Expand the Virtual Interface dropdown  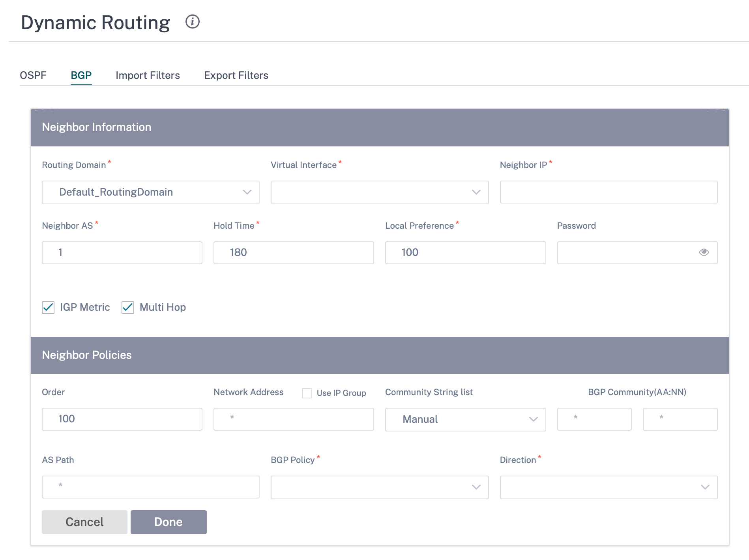click(x=380, y=192)
